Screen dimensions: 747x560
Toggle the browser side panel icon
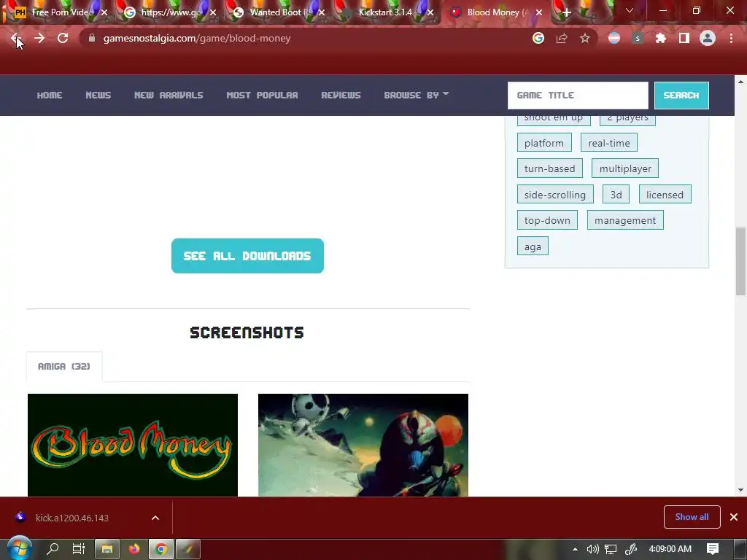click(x=684, y=38)
